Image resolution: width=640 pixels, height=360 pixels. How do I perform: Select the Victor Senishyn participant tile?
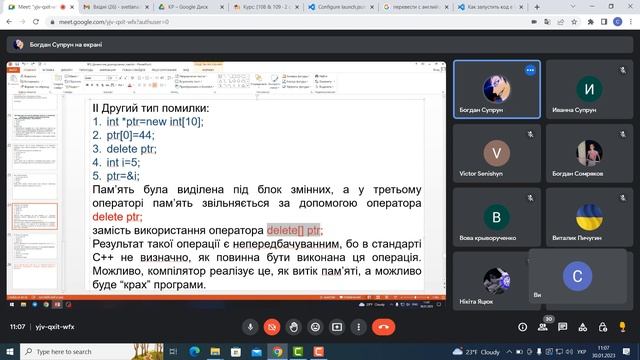tap(497, 153)
